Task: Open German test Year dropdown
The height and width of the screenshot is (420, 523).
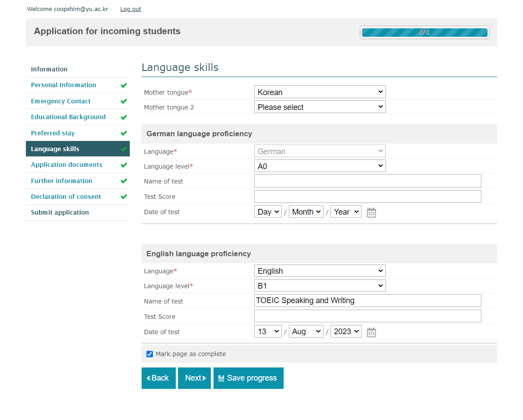Action: point(346,212)
